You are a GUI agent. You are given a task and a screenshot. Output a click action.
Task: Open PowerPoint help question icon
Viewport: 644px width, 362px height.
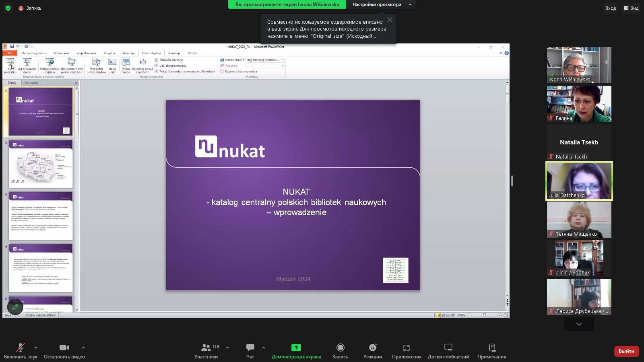[506, 53]
